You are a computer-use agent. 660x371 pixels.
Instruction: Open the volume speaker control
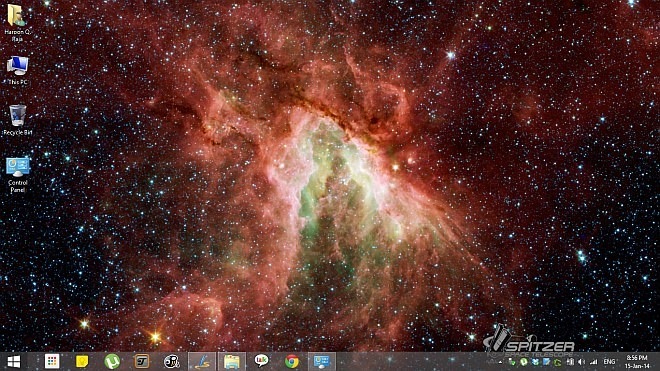(582, 362)
